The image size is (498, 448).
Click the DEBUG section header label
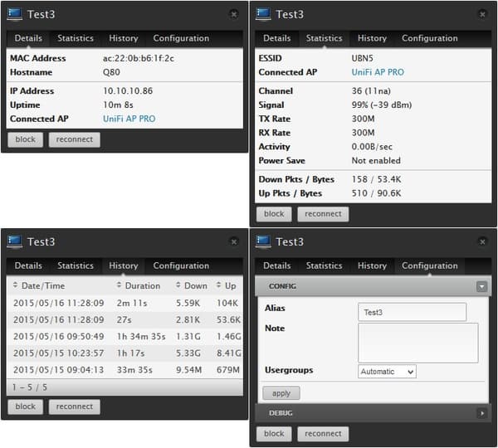(281, 413)
